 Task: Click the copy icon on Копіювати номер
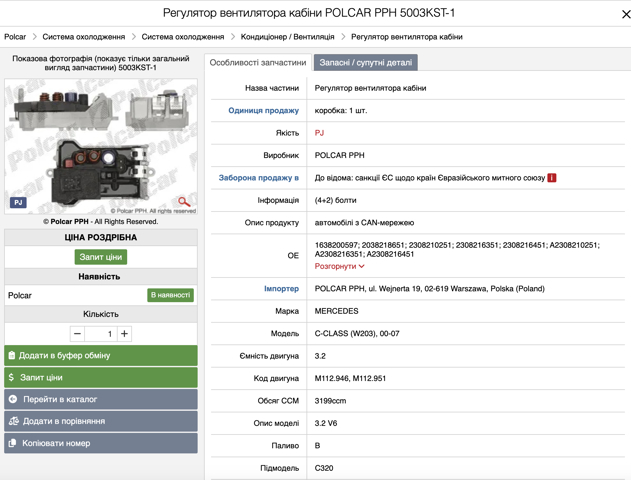[x=12, y=443]
